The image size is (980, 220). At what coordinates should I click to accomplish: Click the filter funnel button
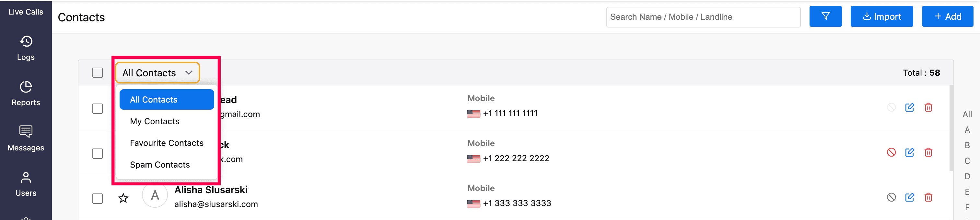[x=825, y=16]
